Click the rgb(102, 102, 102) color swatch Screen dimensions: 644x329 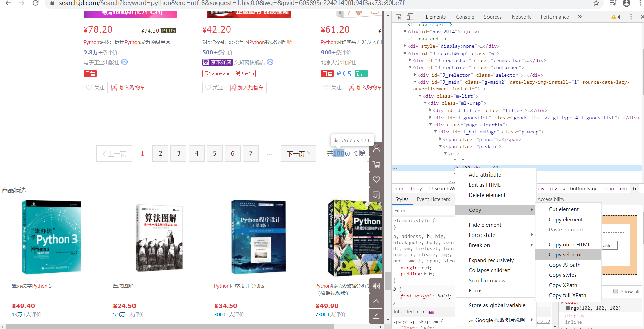coord(568,308)
